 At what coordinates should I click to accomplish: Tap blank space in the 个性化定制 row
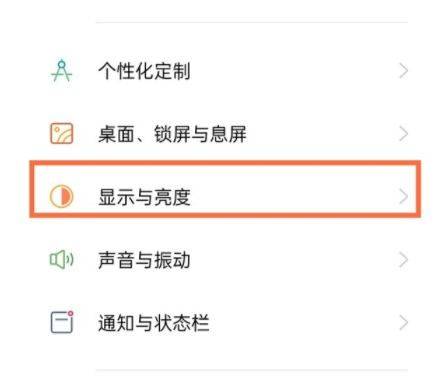(293, 71)
